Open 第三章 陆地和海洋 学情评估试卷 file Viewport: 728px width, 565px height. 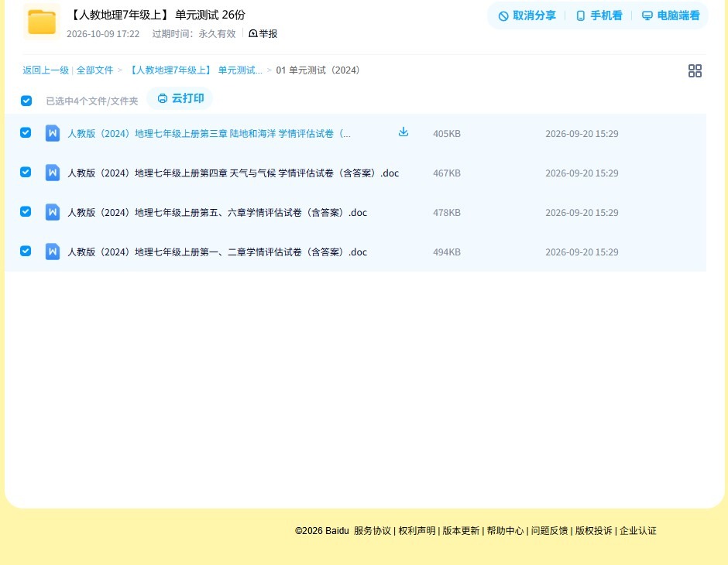point(209,134)
